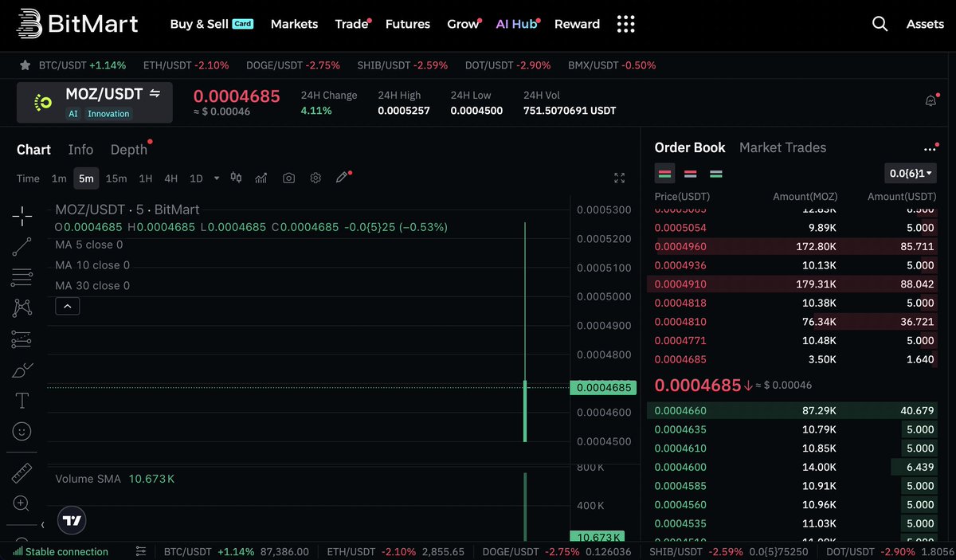Screen dimensions: 956x560
Task: Click the TradingView logo button
Action: [72, 520]
